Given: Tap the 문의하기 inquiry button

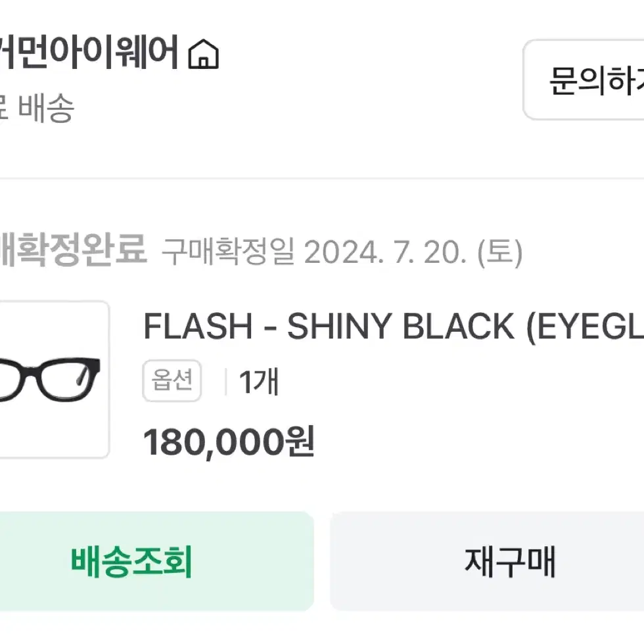Looking at the screenshot, I should [584, 80].
